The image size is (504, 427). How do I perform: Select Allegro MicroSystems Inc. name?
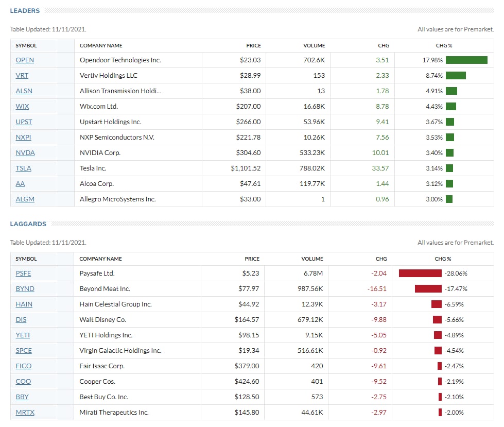pyautogui.click(x=118, y=199)
